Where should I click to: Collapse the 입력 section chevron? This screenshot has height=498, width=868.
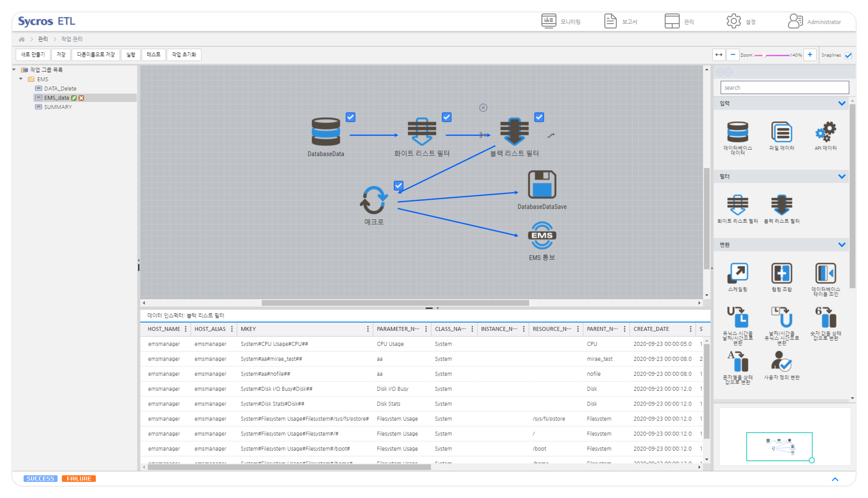coord(842,103)
